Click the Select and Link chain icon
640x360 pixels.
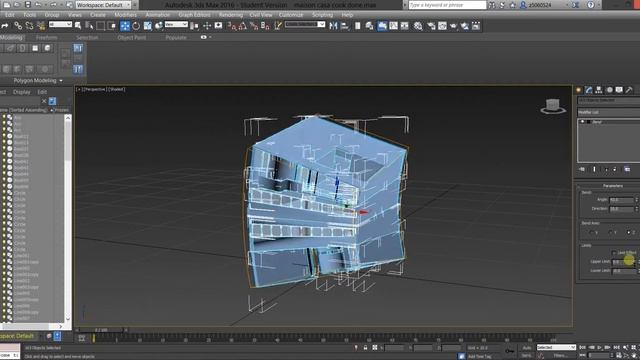18,26
